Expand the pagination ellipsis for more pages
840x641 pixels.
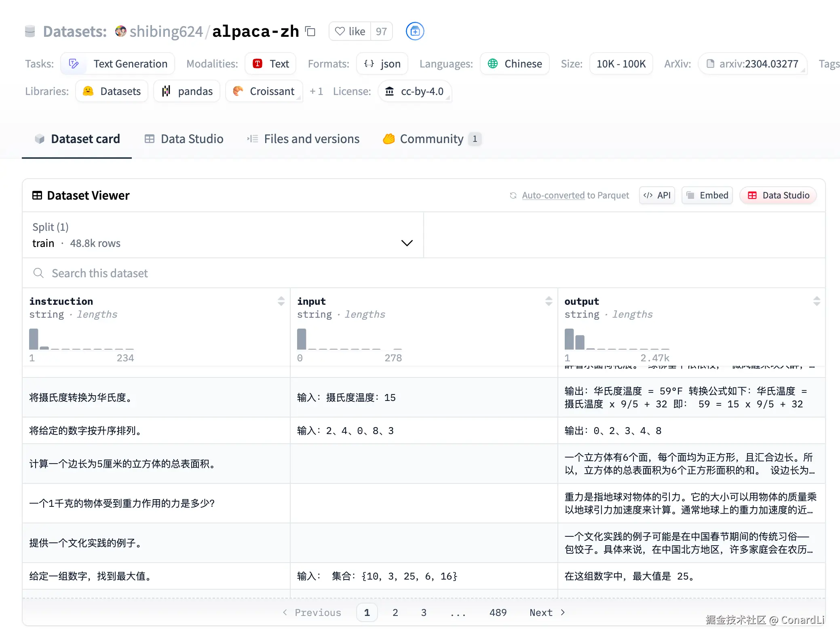pyautogui.click(x=458, y=612)
